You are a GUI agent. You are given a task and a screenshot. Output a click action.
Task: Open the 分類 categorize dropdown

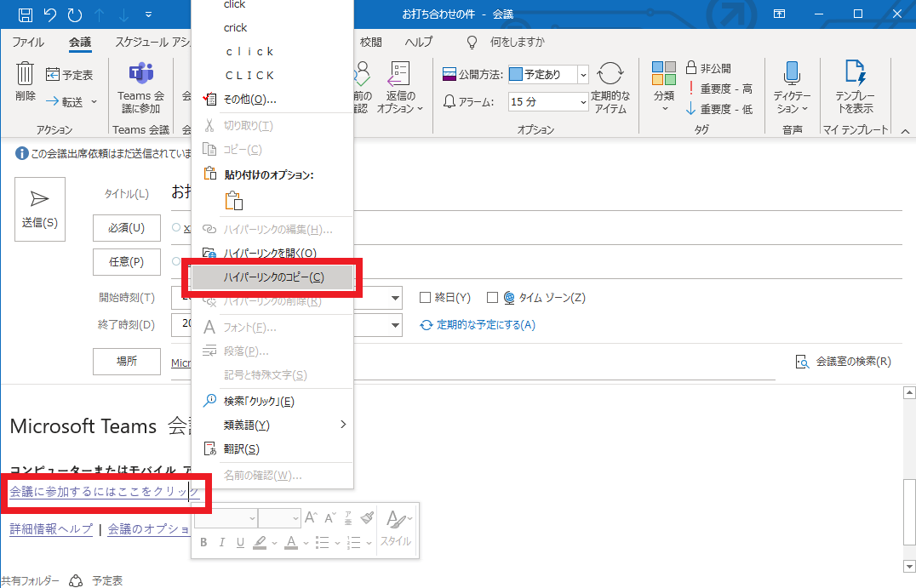(664, 87)
